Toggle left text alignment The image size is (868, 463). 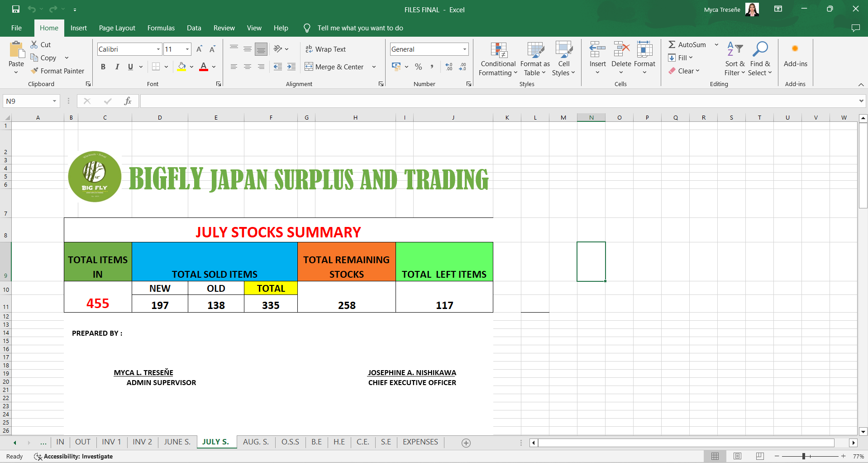click(234, 67)
